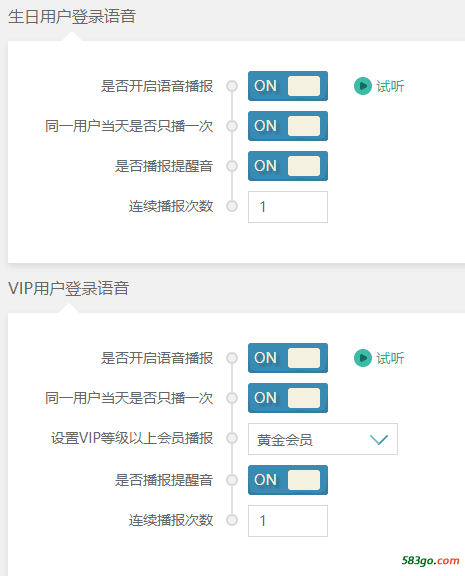Click VIP section 连续播报次数 input field

click(288, 521)
